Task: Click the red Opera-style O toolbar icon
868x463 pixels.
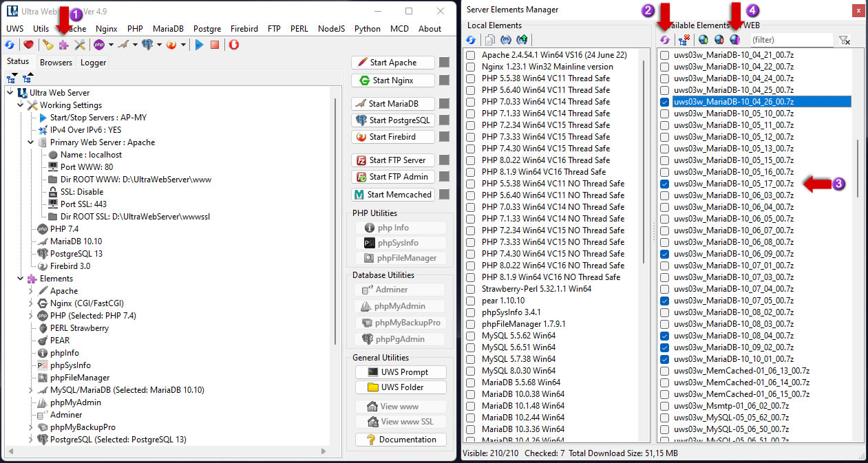Action: point(234,45)
